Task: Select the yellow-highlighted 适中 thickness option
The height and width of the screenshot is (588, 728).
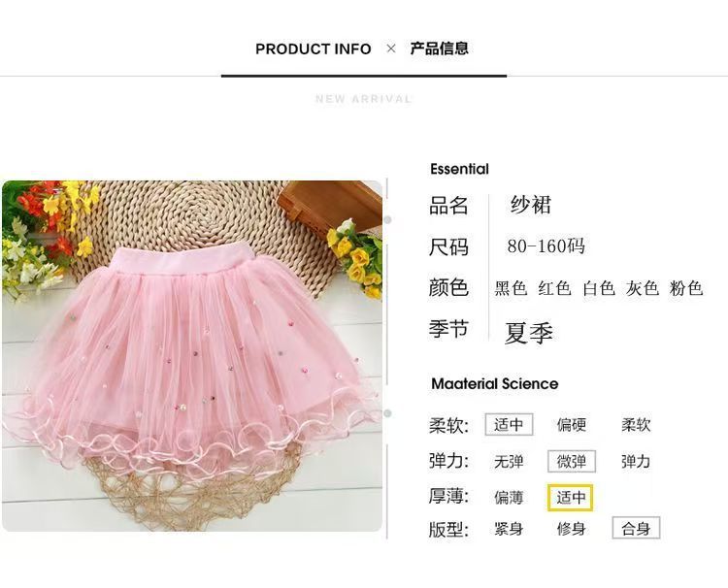Action: click(571, 498)
